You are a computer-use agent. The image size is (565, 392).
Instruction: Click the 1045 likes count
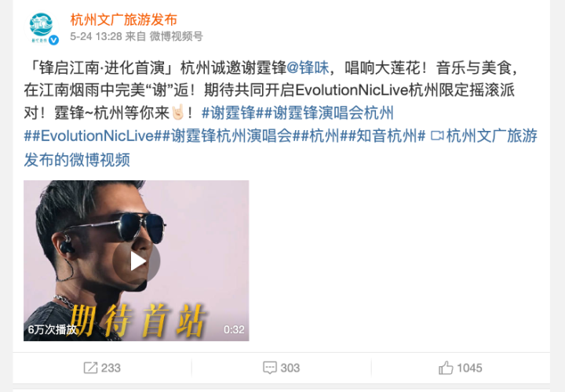(x=469, y=368)
